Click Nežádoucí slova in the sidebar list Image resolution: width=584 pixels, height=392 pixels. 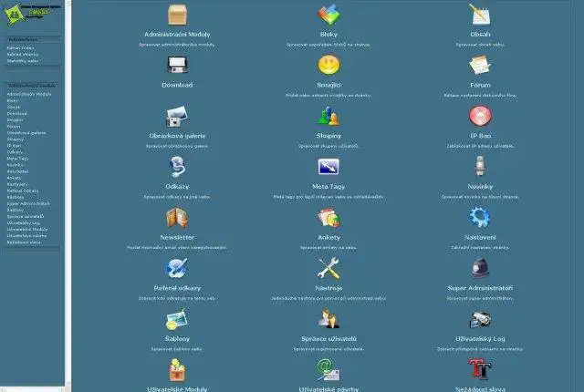click(x=24, y=242)
